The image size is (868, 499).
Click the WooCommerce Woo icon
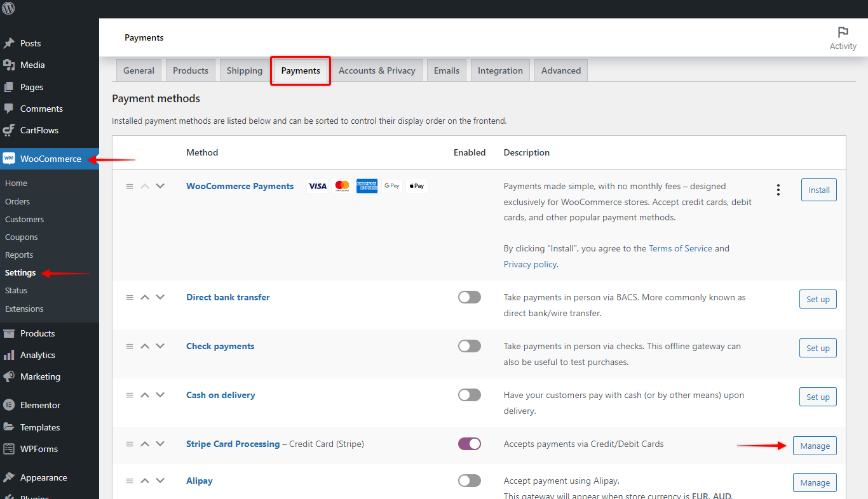(x=9, y=159)
